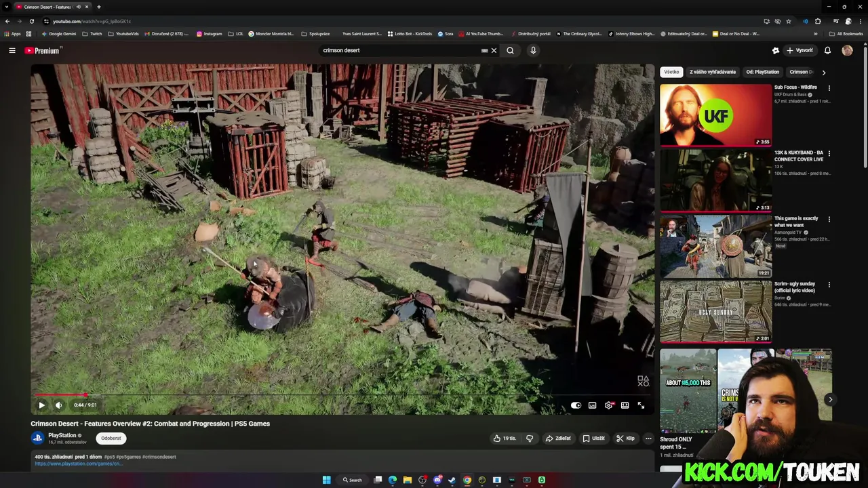Open player settings gear
The height and width of the screenshot is (488, 868).
tap(608, 405)
